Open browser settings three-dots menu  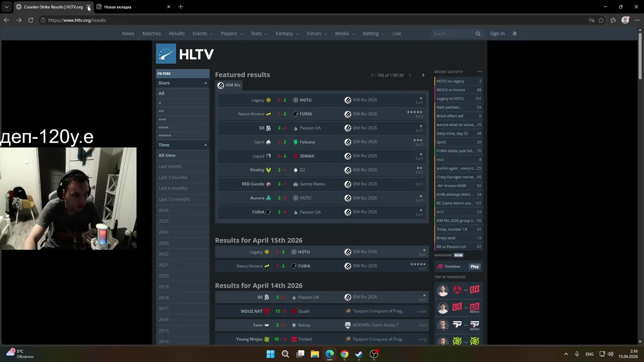click(x=637, y=20)
